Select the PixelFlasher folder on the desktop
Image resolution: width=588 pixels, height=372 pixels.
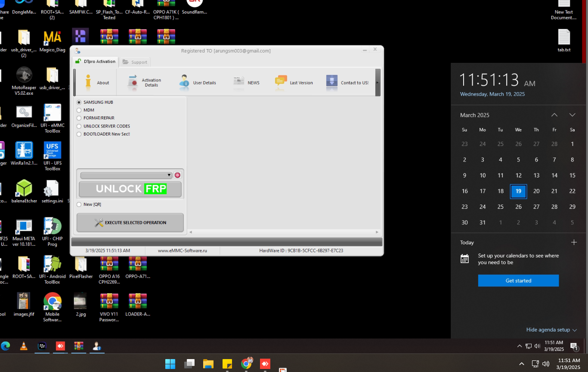[x=81, y=267]
